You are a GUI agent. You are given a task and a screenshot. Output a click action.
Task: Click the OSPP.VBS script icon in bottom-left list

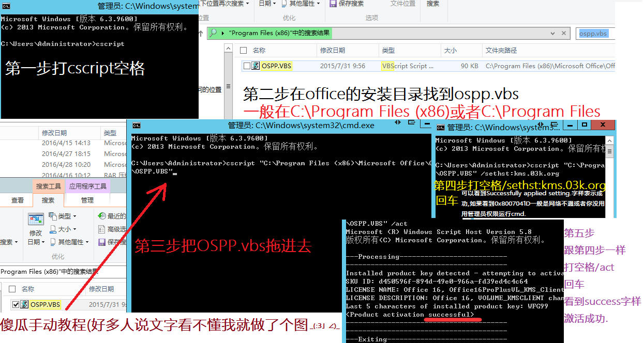(x=24, y=305)
